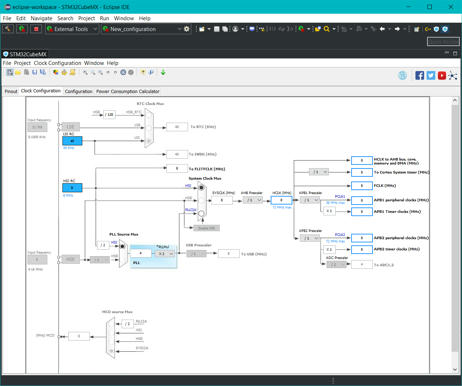462x386 pixels.
Task: Open Eclipse Navigate menu
Action: coord(41,18)
